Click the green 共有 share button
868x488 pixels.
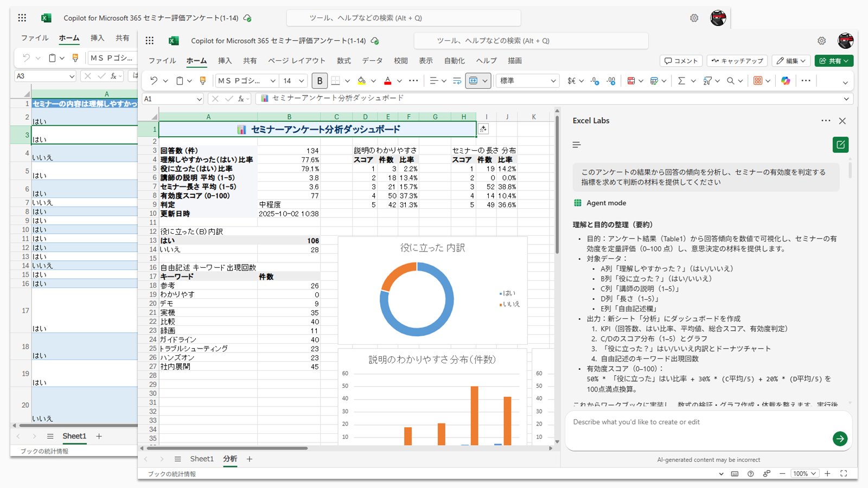[834, 61]
